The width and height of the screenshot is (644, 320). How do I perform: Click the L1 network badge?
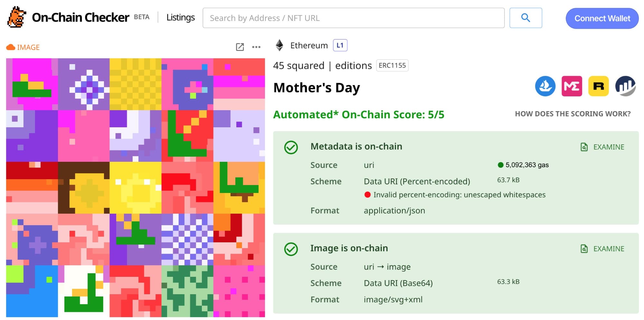pyautogui.click(x=340, y=45)
